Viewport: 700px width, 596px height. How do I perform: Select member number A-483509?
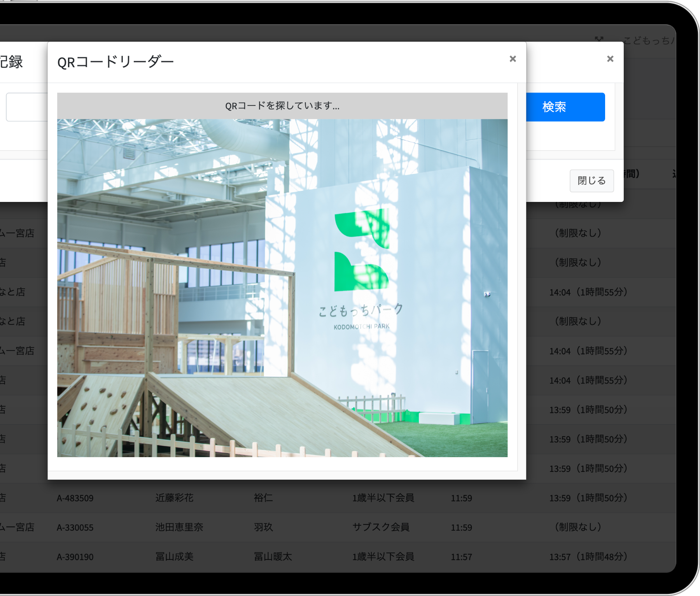pos(75,498)
